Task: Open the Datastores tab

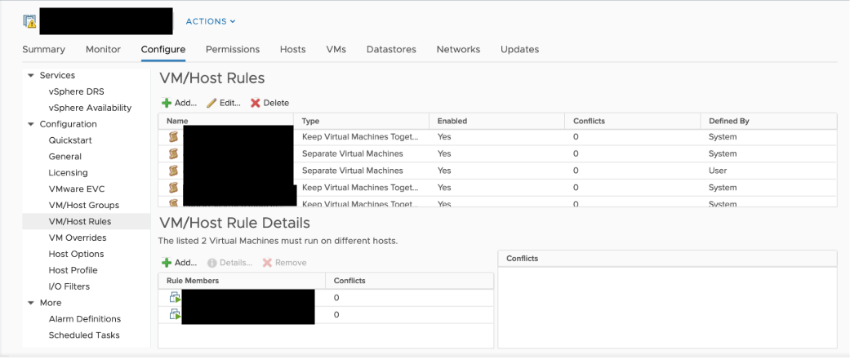Action: (391, 49)
